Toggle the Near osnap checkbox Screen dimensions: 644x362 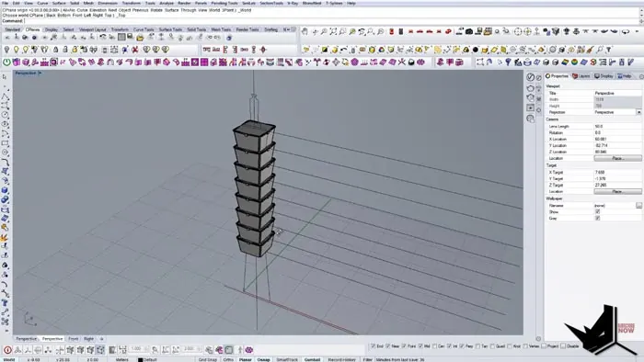click(x=388, y=346)
